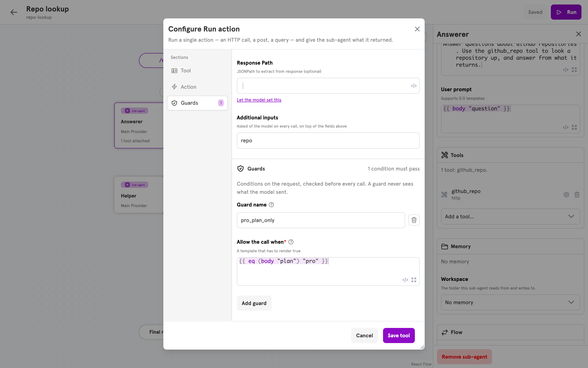Click the Guards shield icon in heading
The width and height of the screenshot is (588, 368).
[240, 169]
